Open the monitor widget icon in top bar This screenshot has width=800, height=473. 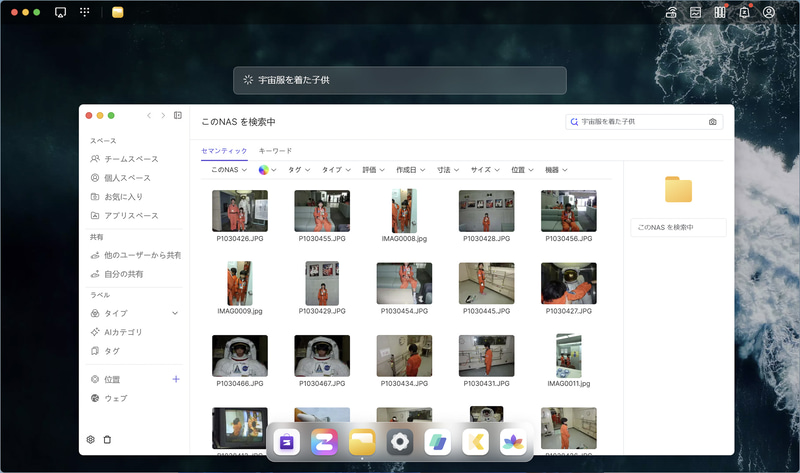pos(695,12)
